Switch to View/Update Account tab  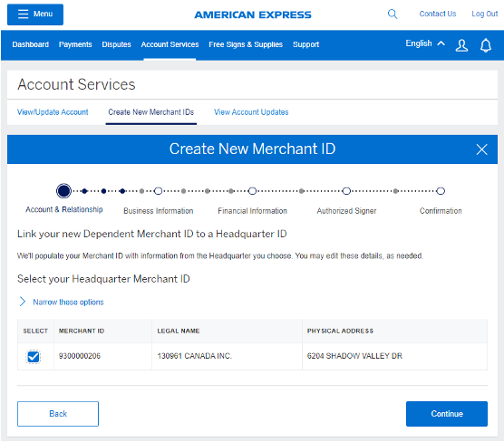click(53, 112)
